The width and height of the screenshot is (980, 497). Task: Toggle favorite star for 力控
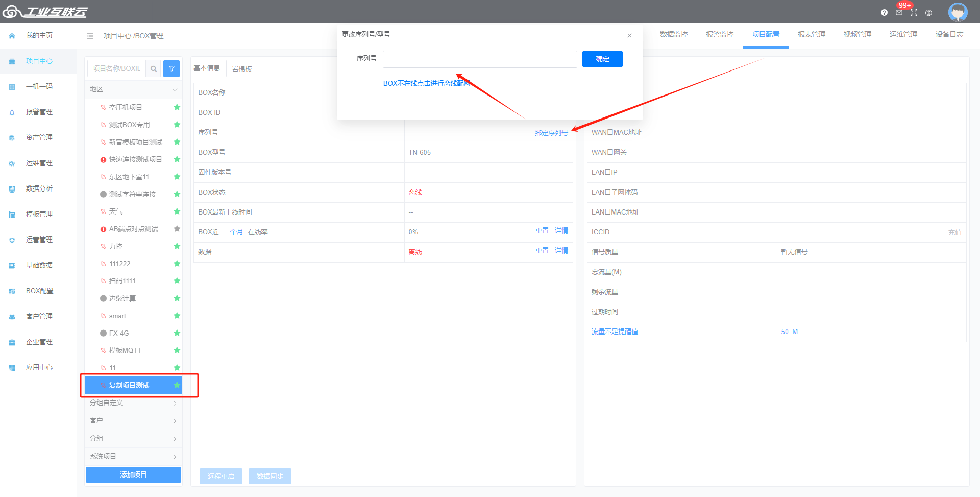pos(177,246)
